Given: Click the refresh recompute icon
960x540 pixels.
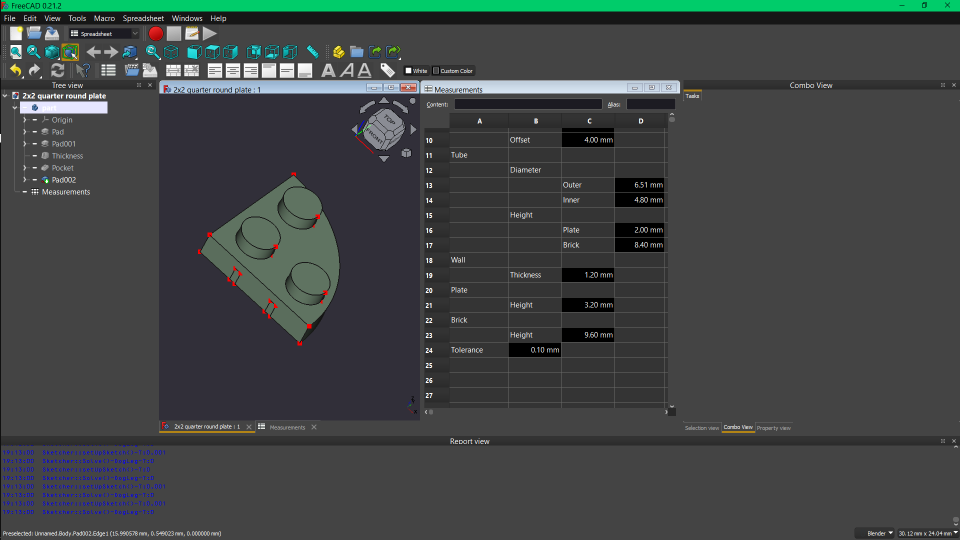Looking at the screenshot, I should pyautogui.click(x=57, y=71).
